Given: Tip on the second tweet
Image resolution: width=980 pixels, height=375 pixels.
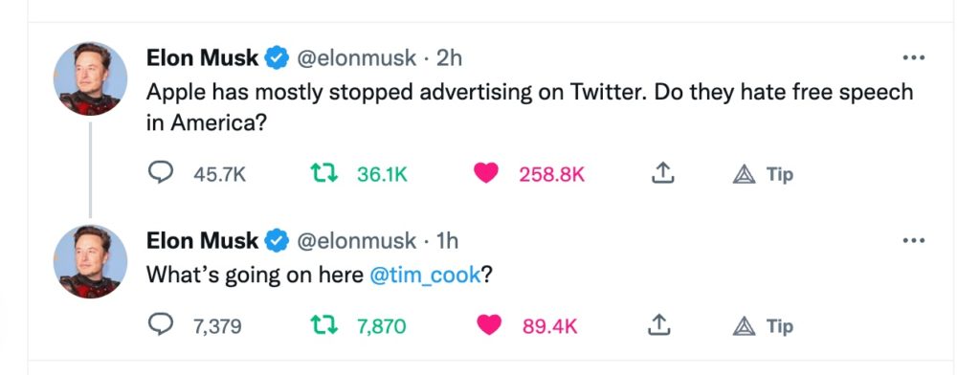Looking at the screenshot, I should pyautogui.click(x=763, y=325).
